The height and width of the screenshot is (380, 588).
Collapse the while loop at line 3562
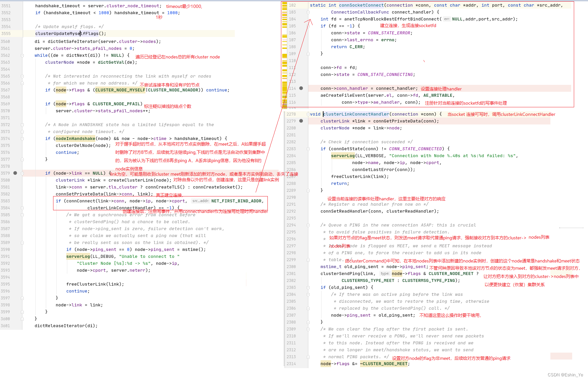coord(22,55)
